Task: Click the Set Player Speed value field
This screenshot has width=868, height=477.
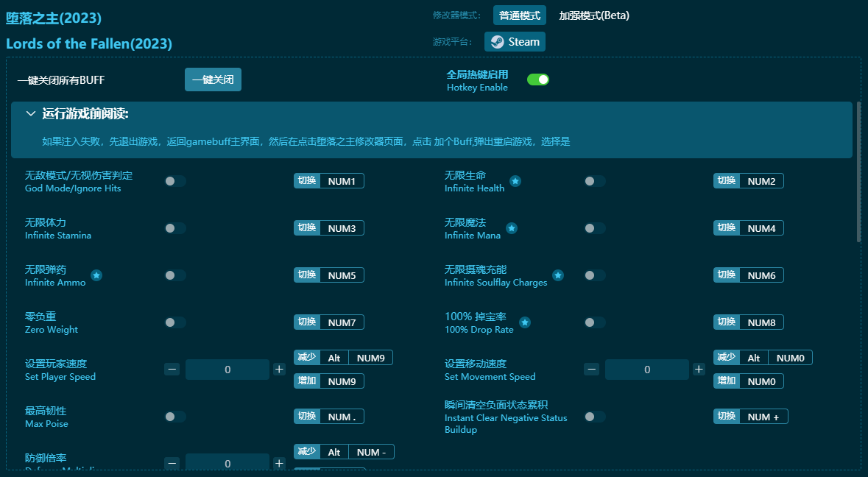Action: pos(227,369)
